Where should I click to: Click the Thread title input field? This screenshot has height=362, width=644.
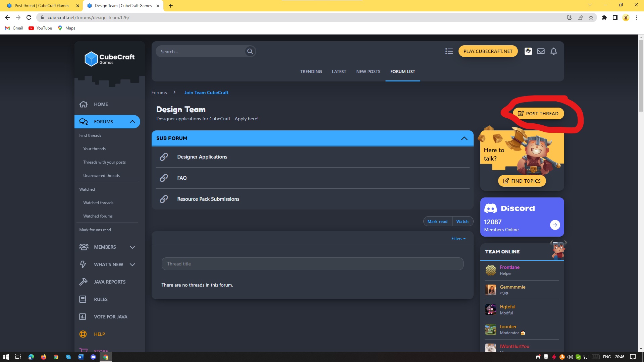tap(312, 264)
